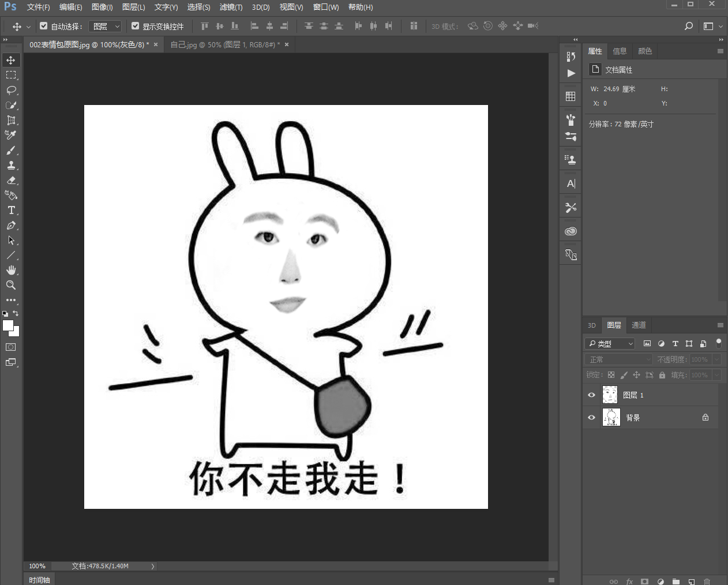The image size is (728, 585).
Task: Enable the 自动选择 checkbox
Action: tap(44, 26)
